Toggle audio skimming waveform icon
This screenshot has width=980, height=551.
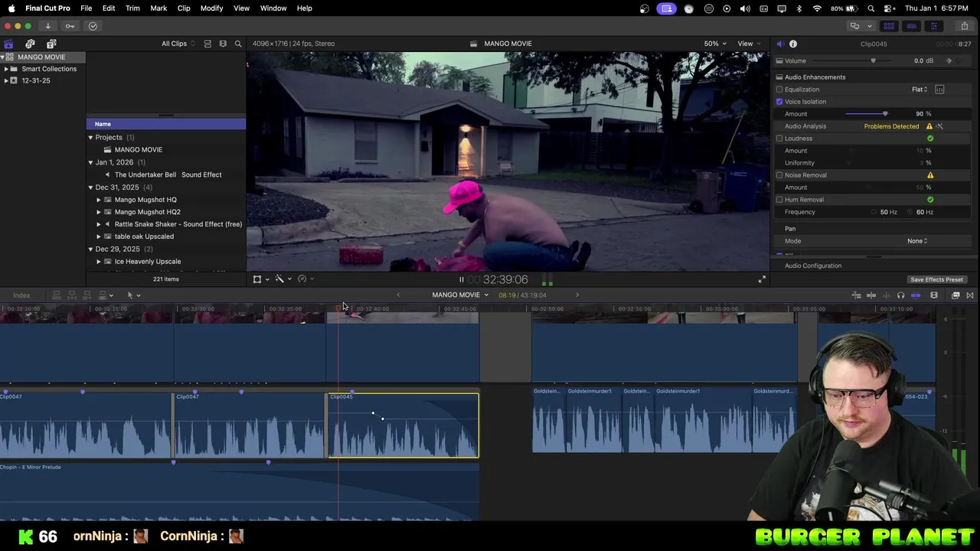tap(886, 295)
